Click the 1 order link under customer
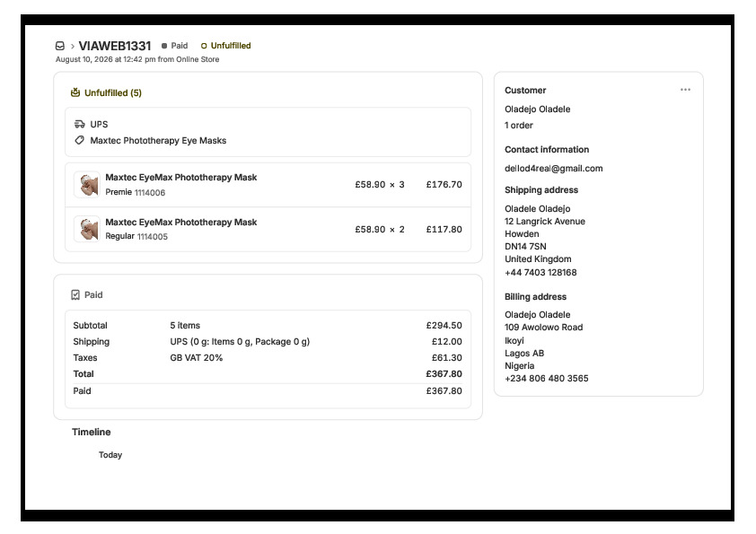 click(x=518, y=126)
